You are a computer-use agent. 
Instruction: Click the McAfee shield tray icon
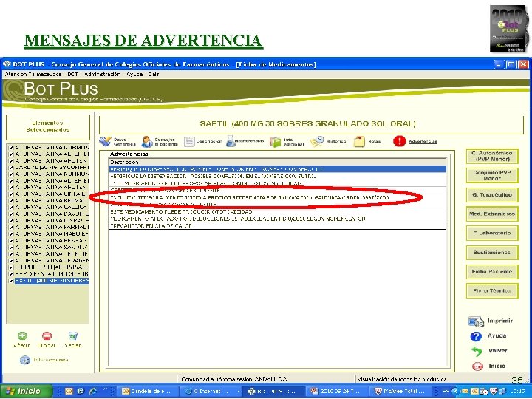point(494,391)
